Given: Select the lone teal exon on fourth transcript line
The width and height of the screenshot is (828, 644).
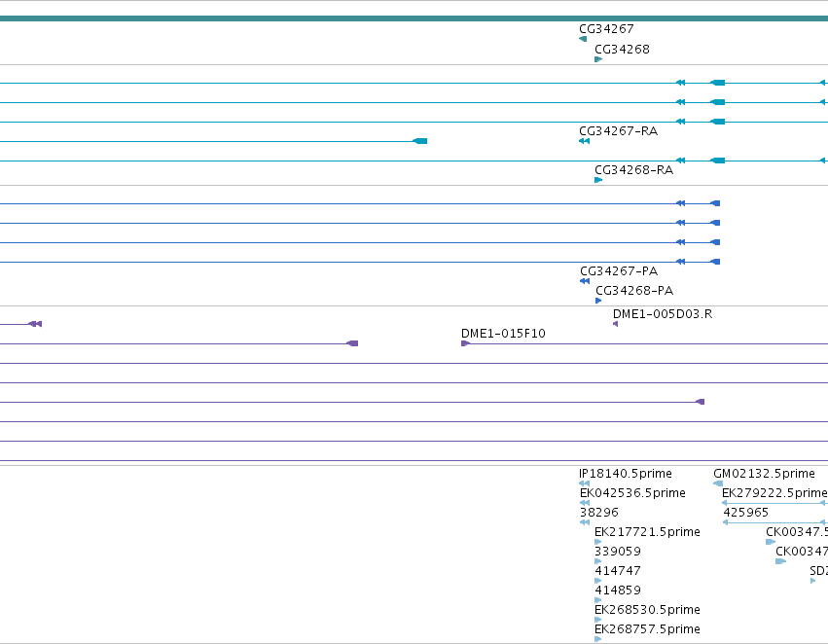Looking at the screenshot, I should click(420, 141).
